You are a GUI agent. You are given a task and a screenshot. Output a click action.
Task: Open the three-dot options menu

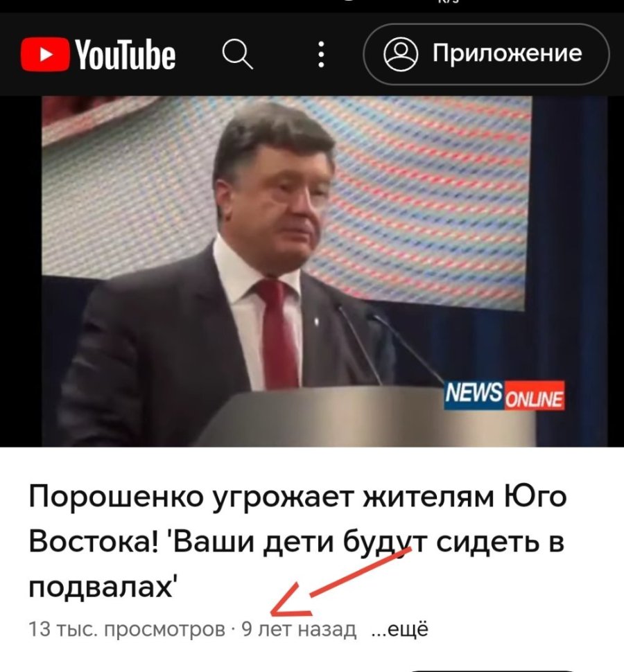pyautogui.click(x=321, y=55)
